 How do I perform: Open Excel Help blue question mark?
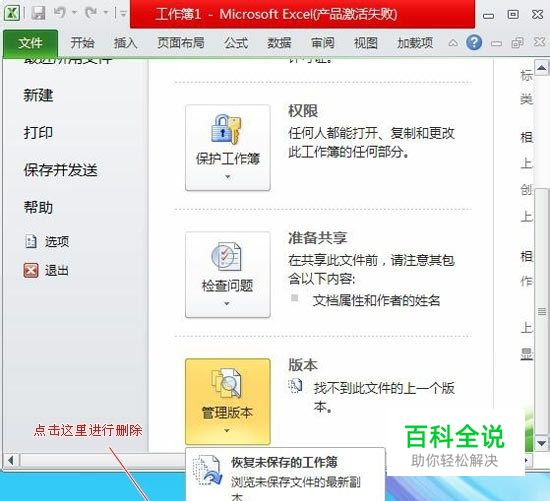click(x=474, y=43)
